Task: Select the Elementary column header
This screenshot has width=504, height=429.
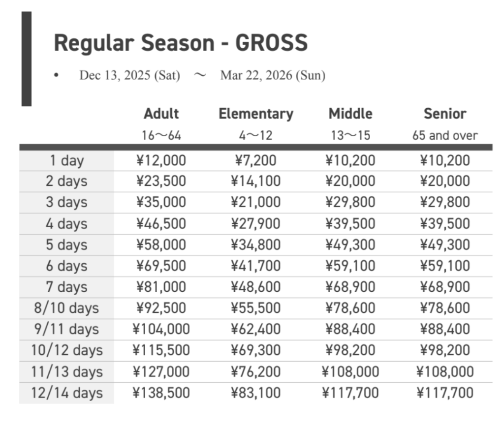Action: coord(255,114)
